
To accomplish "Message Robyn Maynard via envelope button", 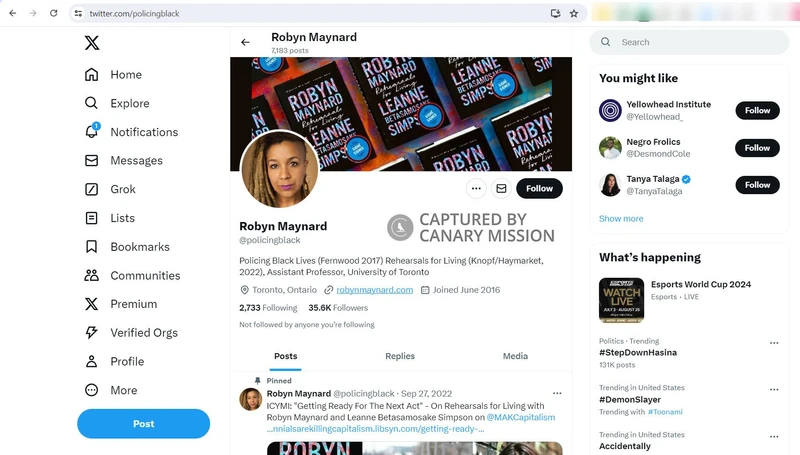I will click(x=501, y=188).
